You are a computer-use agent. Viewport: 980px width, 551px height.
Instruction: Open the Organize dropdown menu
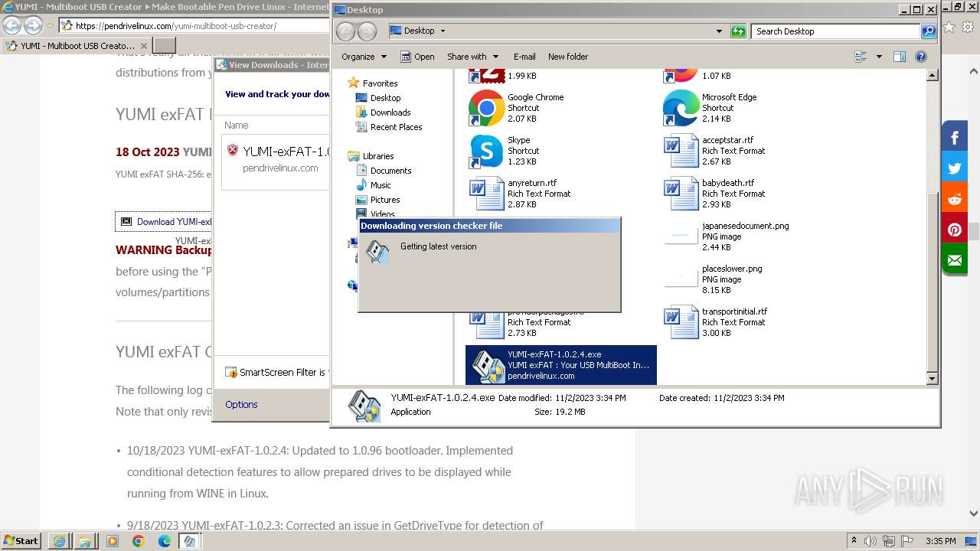[364, 57]
